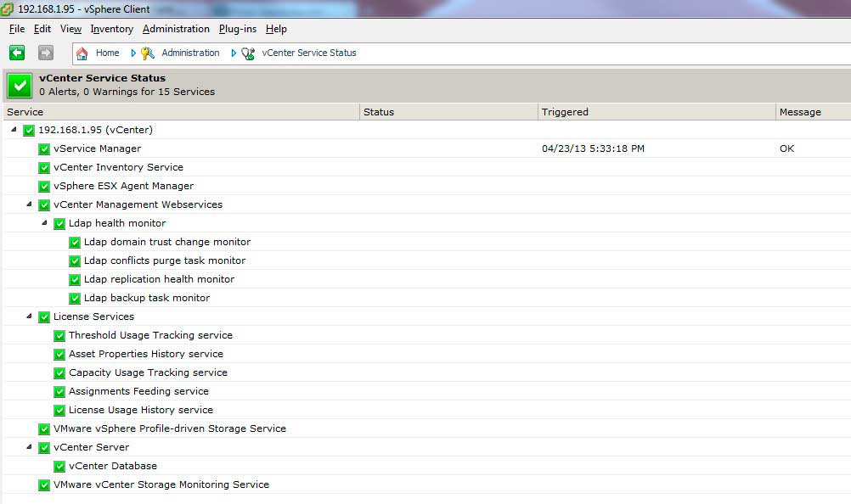Click '0 Alerts, 0 Warnings for 15 Services' text
The image size is (851, 504).
pyautogui.click(x=127, y=92)
